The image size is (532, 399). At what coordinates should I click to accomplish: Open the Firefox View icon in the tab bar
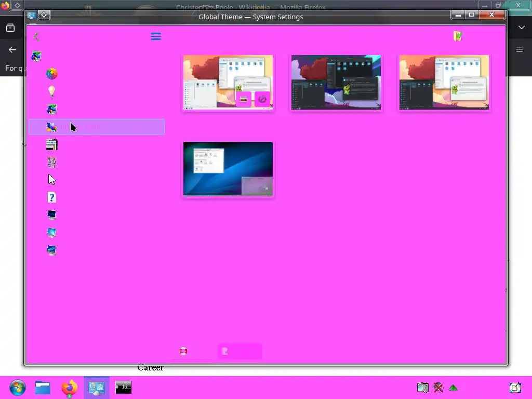tap(10, 28)
